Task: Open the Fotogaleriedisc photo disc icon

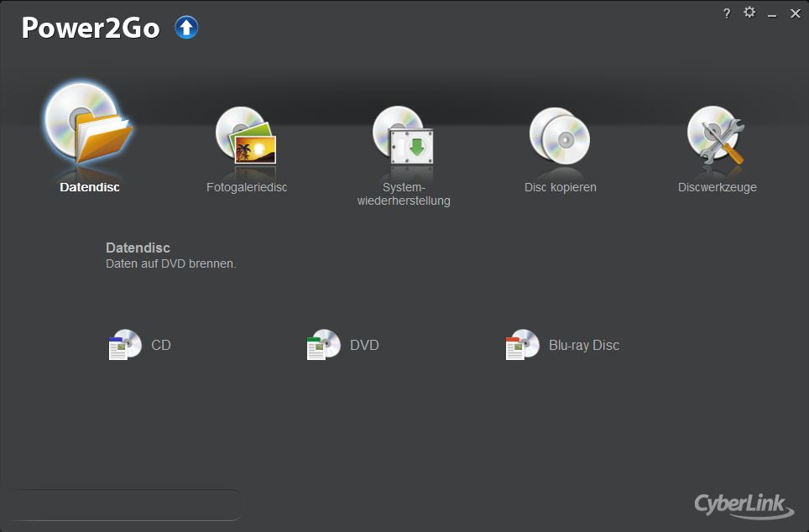Action: point(246,136)
